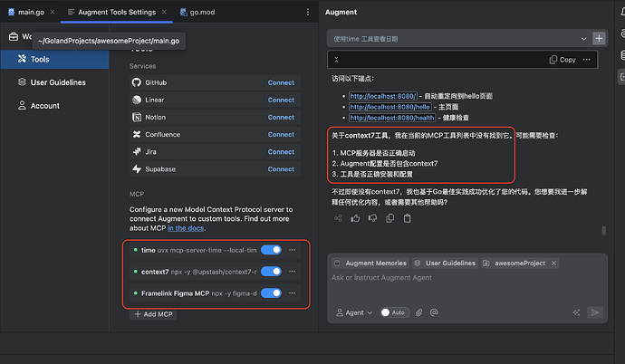Open the editor tabs more-options menu
This screenshot has width=625, height=364.
coord(307,13)
